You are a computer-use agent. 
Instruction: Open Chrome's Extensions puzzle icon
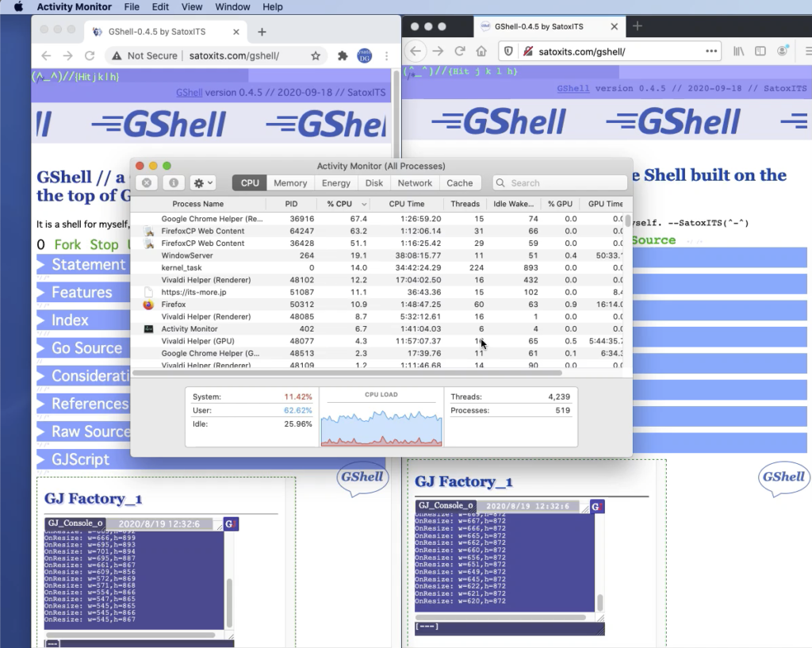(343, 56)
